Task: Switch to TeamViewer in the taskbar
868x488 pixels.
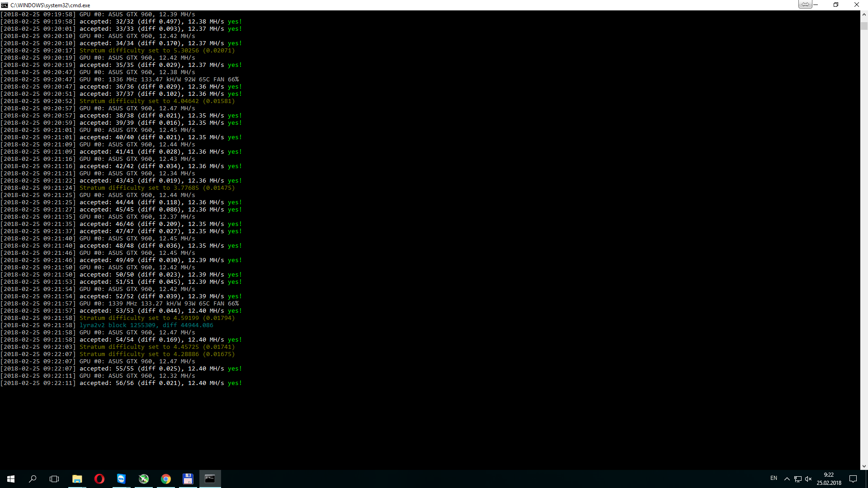Action: click(122, 479)
